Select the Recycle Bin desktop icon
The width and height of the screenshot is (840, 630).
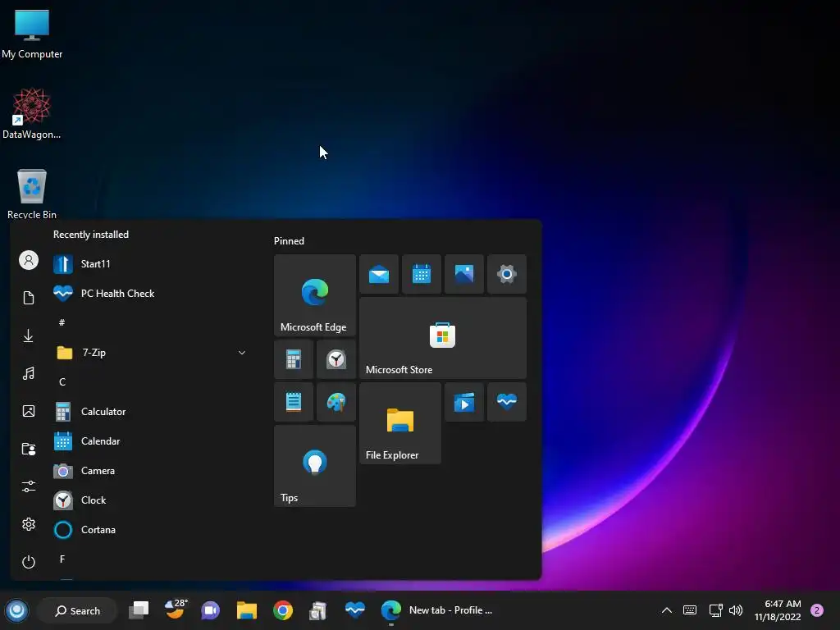pyautogui.click(x=32, y=194)
